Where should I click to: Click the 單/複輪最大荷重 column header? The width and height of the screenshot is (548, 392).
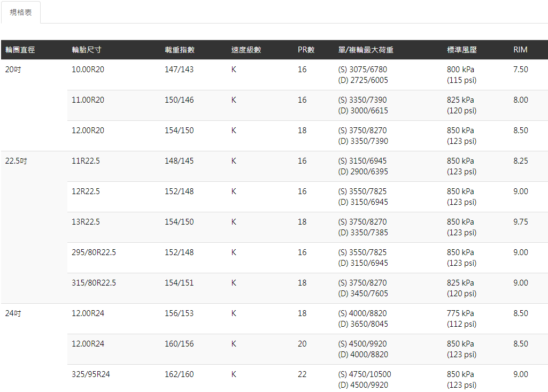pyautogui.click(x=366, y=50)
